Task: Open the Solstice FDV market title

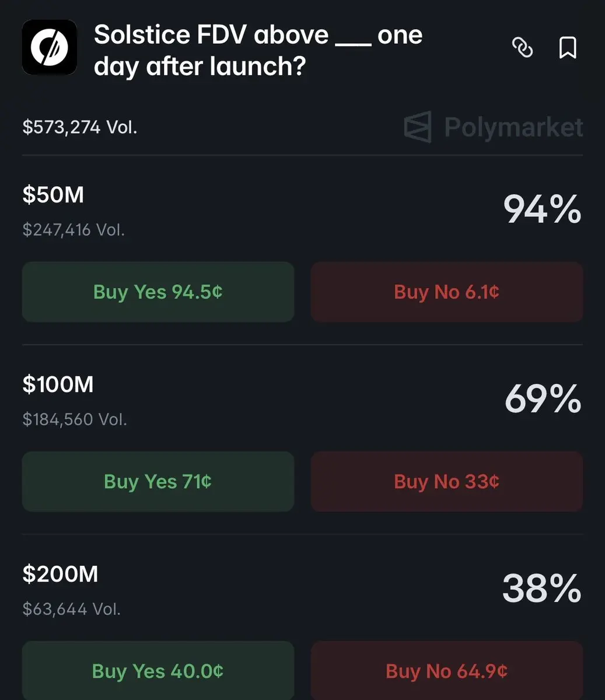Action: pos(258,51)
